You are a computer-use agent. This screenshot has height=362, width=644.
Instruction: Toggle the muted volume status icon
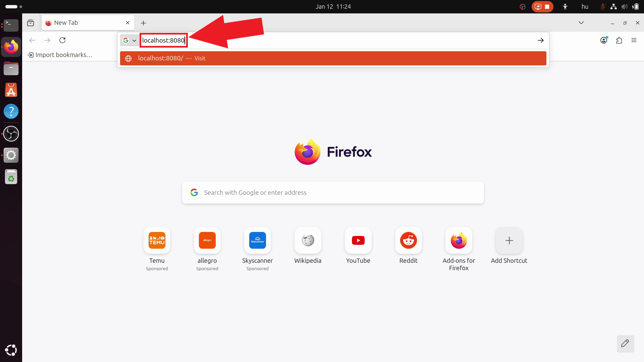click(x=624, y=6)
